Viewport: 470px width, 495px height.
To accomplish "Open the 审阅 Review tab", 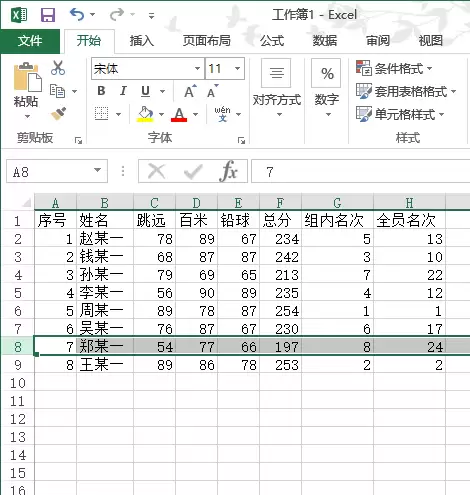I will click(x=378, y=41).
